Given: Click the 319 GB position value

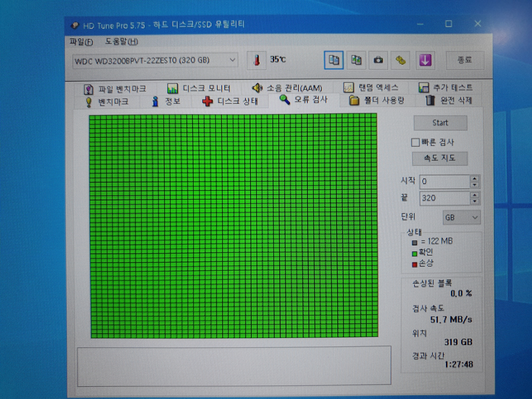Looking at the screenshot, I should point(458,342).
